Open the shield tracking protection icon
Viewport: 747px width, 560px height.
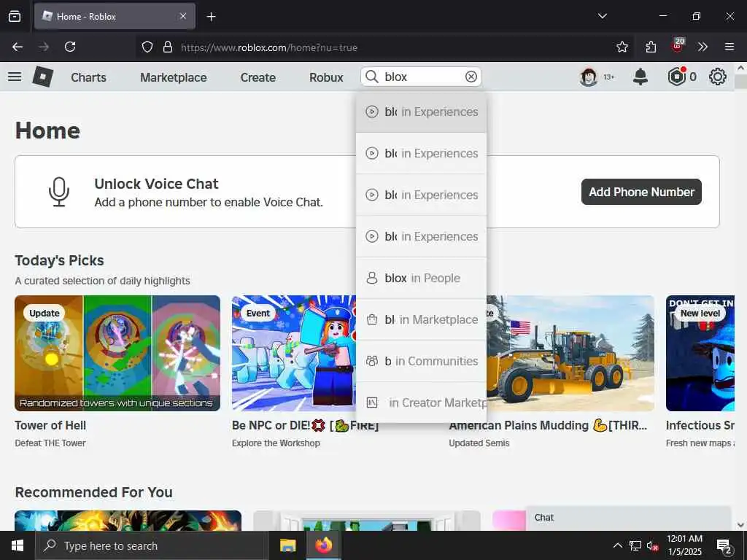(x=147, y=47)
